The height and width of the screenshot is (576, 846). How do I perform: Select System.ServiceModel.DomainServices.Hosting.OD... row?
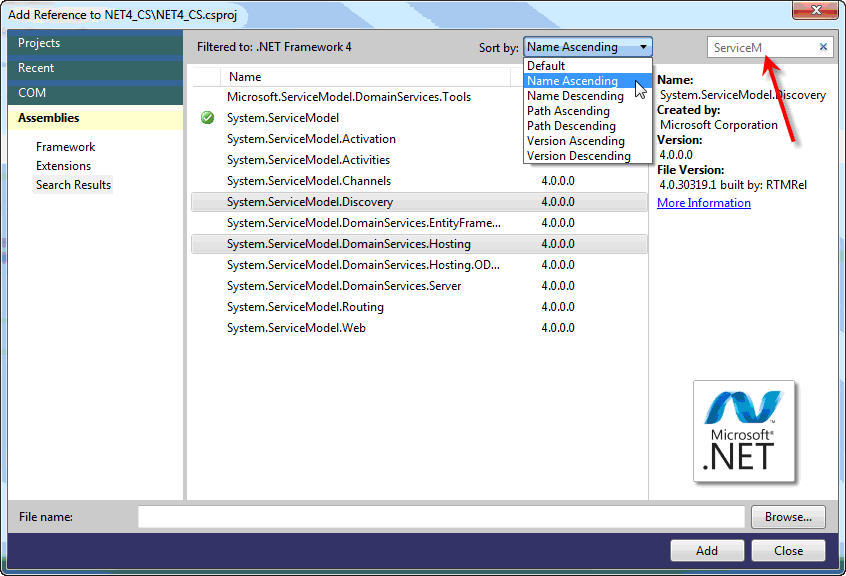point(419,265)
